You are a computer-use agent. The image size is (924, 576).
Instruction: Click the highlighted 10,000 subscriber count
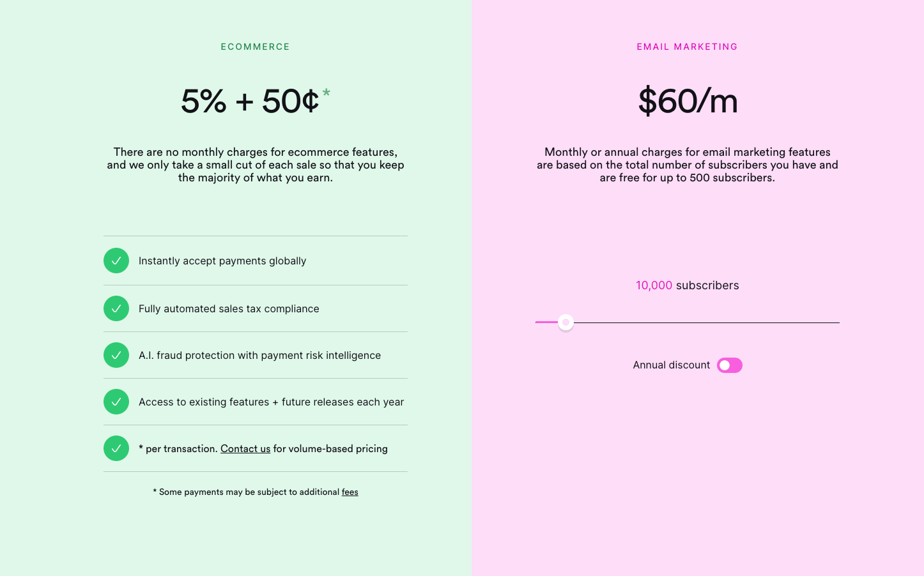654,285
